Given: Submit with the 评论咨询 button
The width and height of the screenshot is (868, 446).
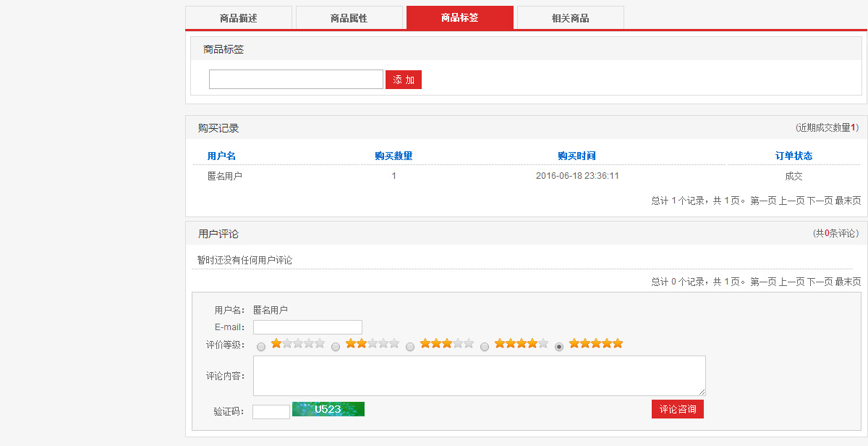Looking at the screenshot, I should click(x=678, y=409).
